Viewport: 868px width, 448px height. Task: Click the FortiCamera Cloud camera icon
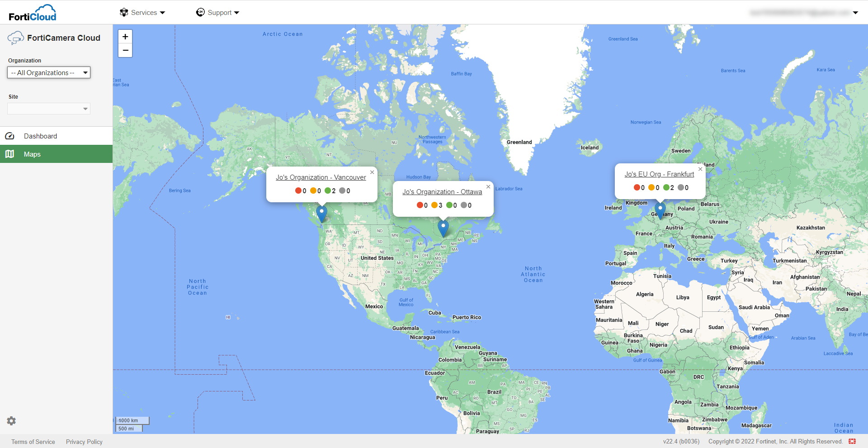pos(15,38)
